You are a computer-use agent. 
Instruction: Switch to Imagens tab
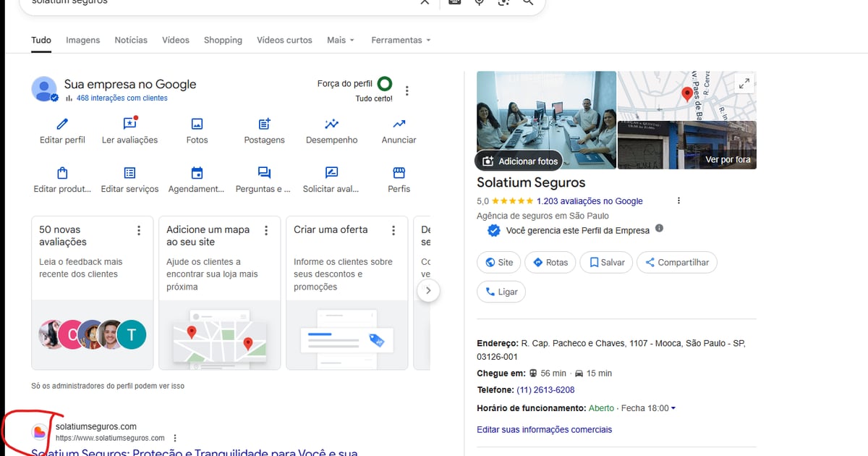pyautogui.click(x=83, y=40)
